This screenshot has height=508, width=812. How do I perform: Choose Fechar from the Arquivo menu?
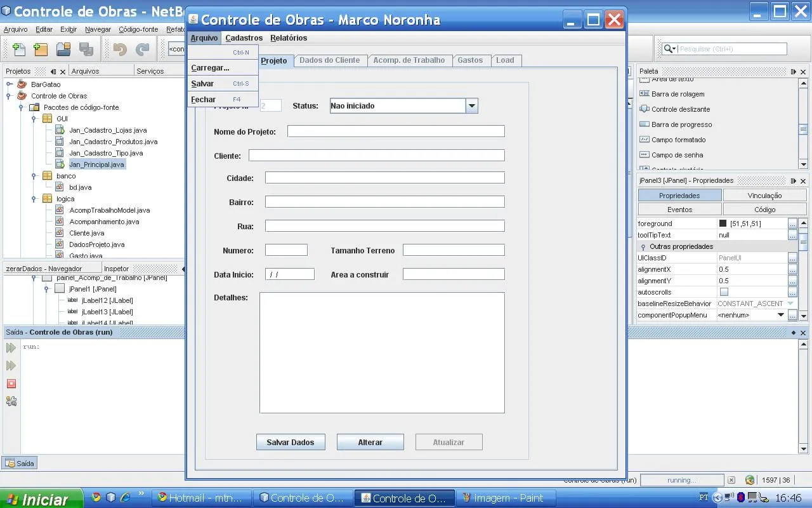223,100
